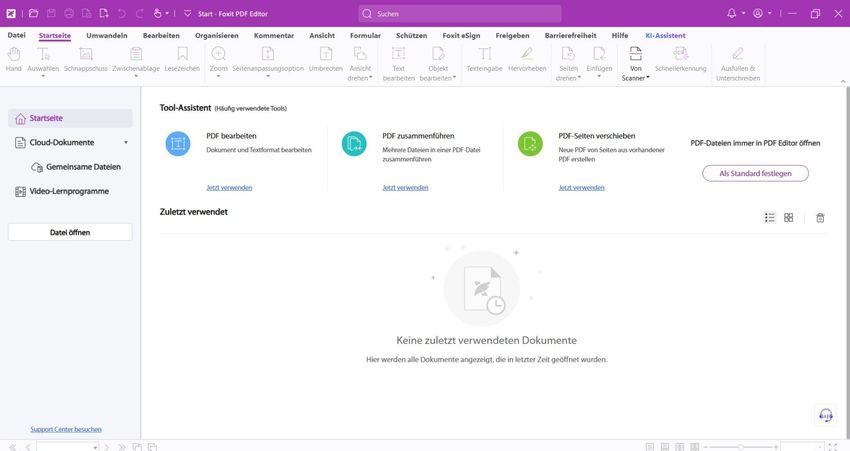This screenshot has height=451, width=850.
Task: Collapse the ribbon with the chevron
Action: 842,81
